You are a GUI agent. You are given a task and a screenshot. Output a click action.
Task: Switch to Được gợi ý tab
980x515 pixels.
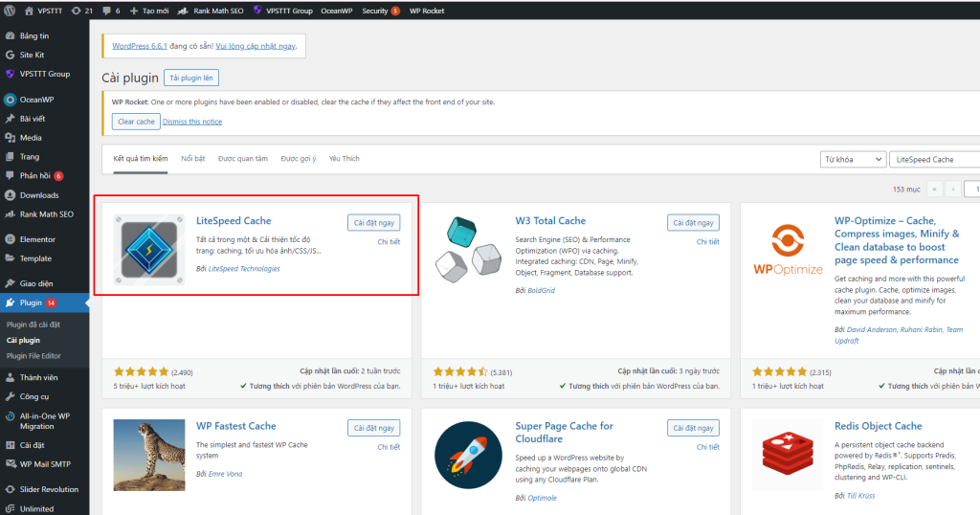click(299, 159)
